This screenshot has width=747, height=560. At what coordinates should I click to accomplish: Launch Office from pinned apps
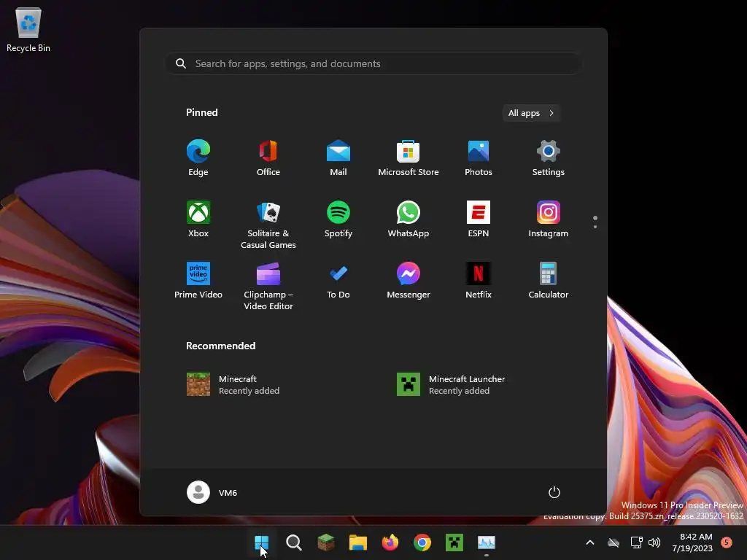[x=268, y=158]
